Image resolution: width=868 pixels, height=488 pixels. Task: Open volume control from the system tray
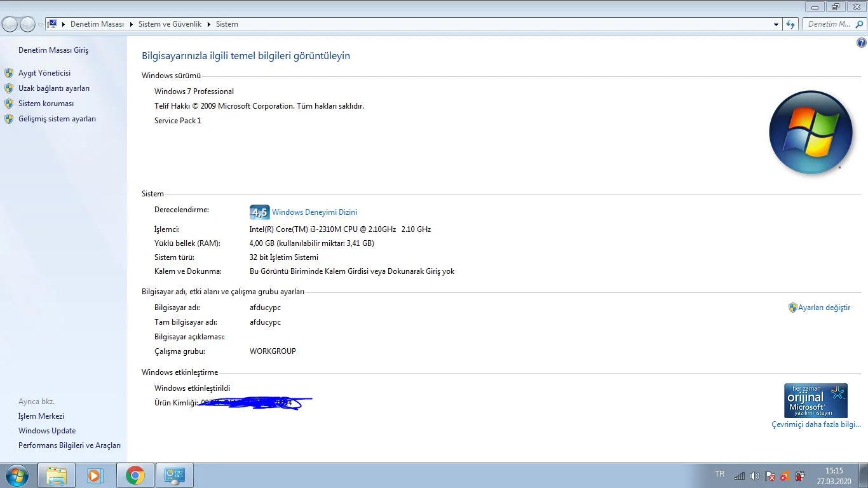pos(754,475)
